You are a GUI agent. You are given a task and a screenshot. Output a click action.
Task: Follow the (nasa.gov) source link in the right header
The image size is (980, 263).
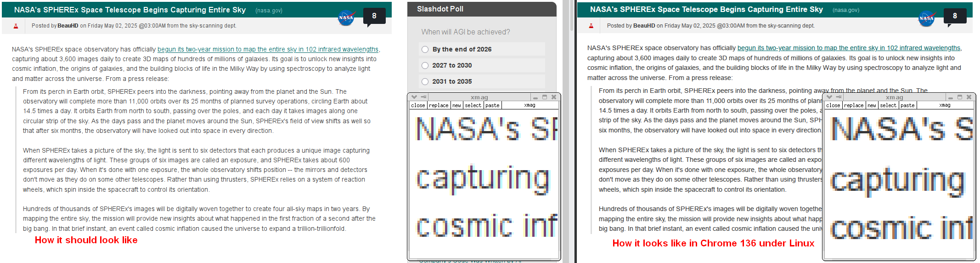click(x=846, y=10)
